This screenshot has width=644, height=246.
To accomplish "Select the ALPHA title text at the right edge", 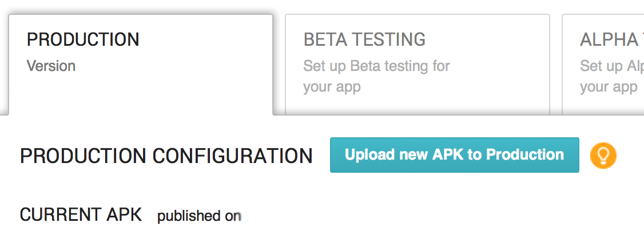I will (x=612, y=39).
